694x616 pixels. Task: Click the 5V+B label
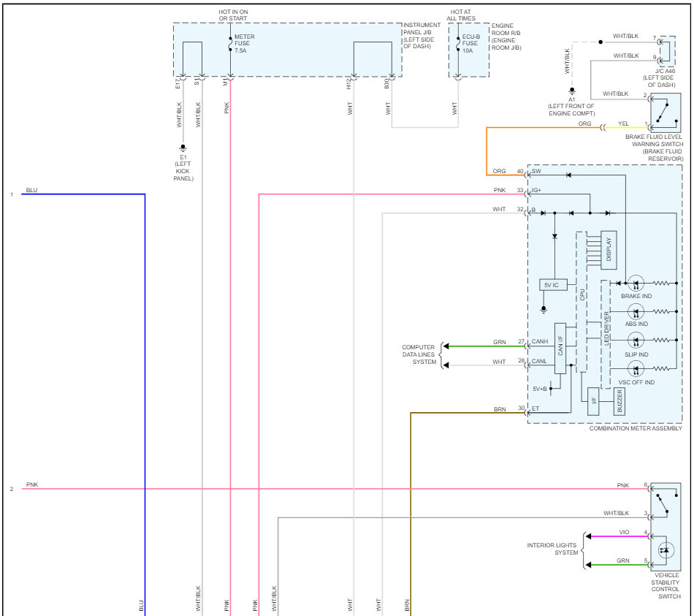[540, 389]
